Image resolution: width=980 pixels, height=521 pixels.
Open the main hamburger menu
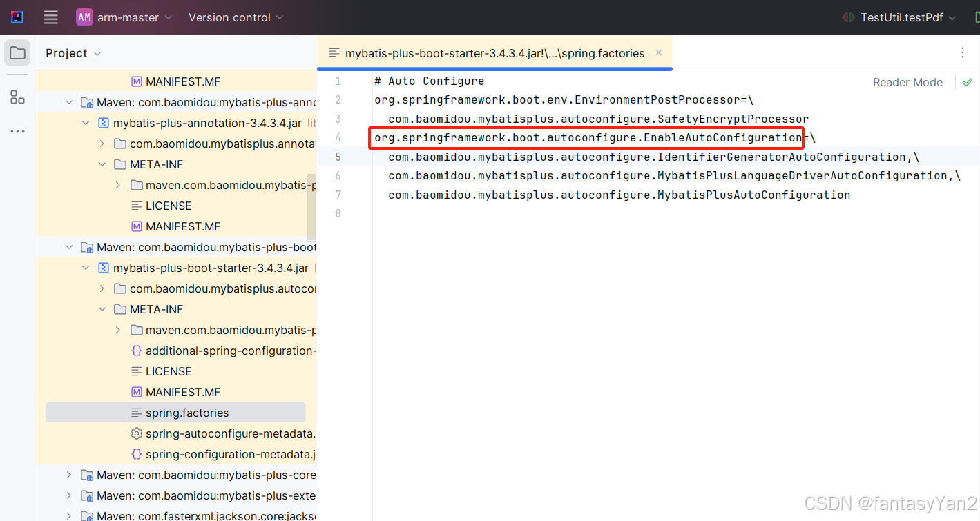click(x=51, y=17)
